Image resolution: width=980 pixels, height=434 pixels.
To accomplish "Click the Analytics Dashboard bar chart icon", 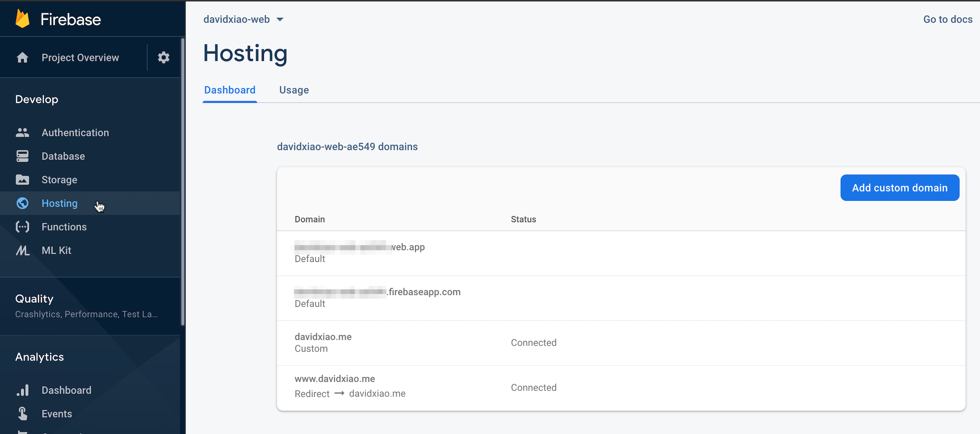I will tap(22, 390).
